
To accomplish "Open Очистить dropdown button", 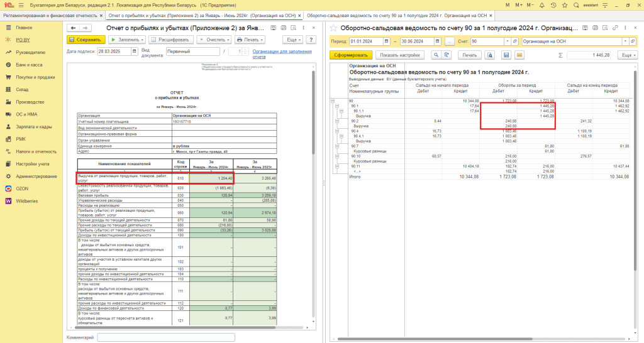I will tap(214, 40).
